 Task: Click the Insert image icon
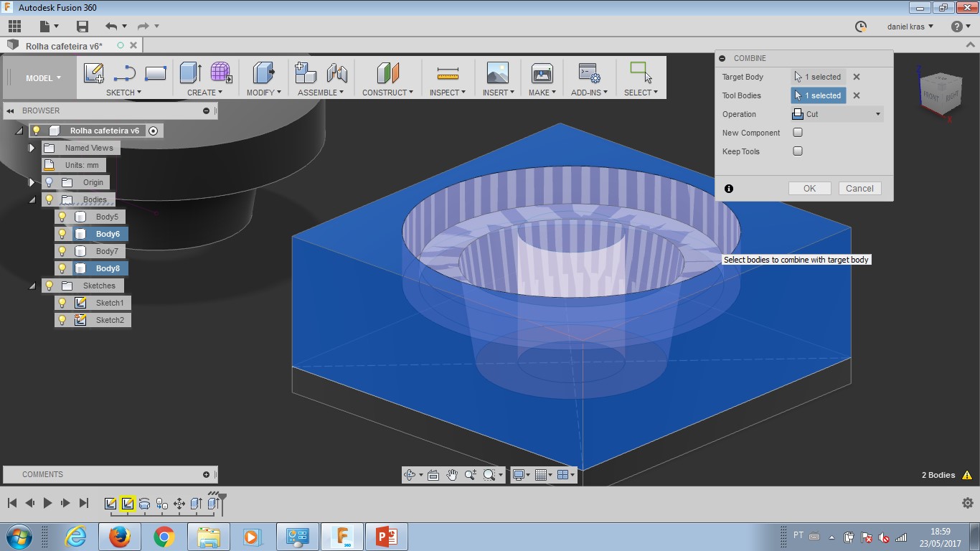[x=497, y=73]
